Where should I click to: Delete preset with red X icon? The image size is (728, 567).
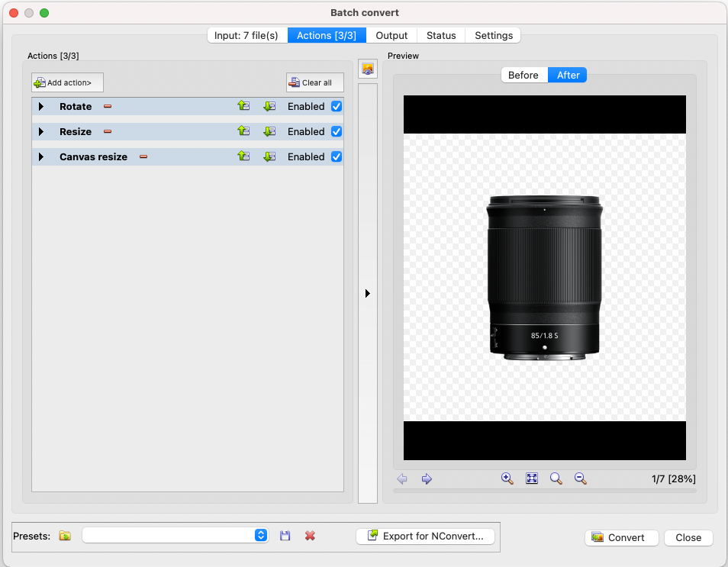tap(310, 536)
